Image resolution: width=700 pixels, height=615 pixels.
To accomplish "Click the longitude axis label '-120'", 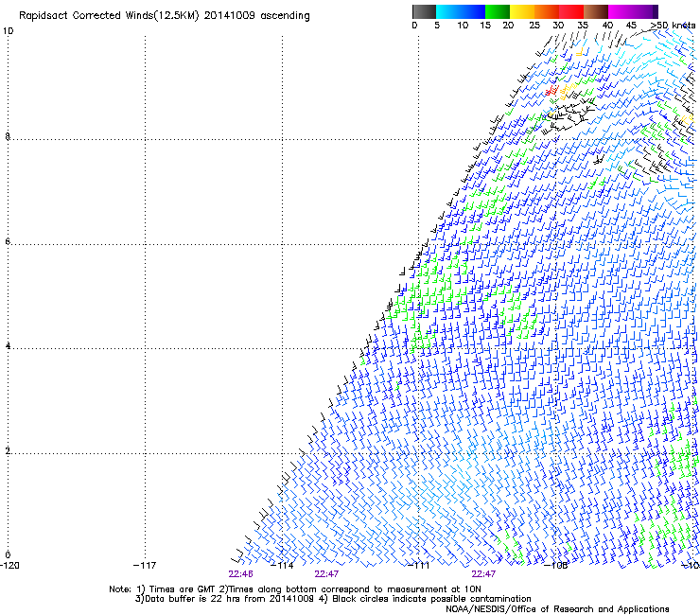I will click(x=9, y=566).
